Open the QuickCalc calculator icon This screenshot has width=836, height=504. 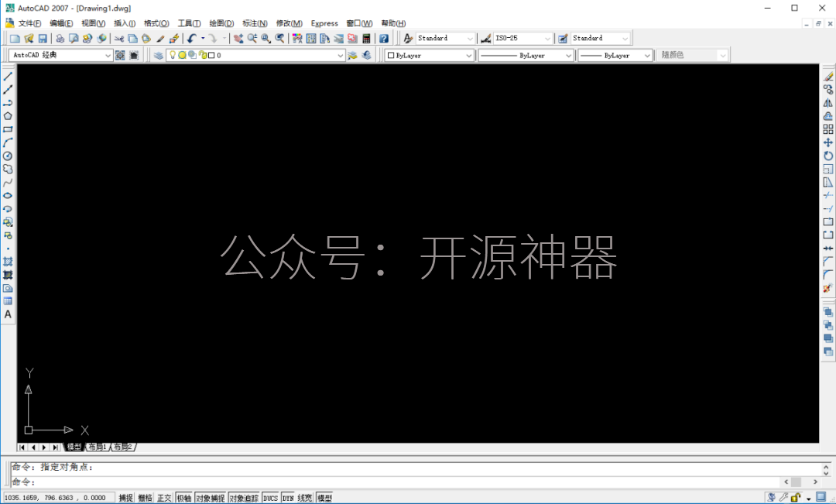[366, 39]
